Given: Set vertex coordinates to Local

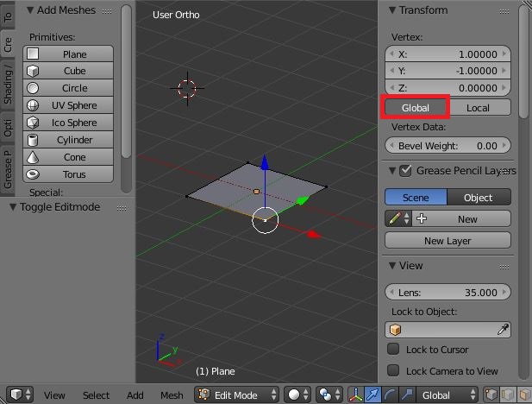Looking at the screenshot, I should click(479, 108).
